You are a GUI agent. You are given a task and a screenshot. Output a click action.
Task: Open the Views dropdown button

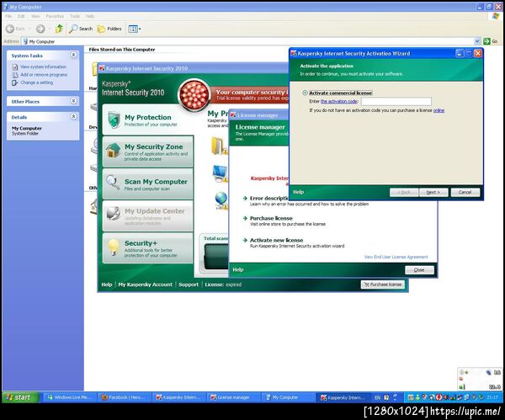pyautogui.click(x=135, y=29)
